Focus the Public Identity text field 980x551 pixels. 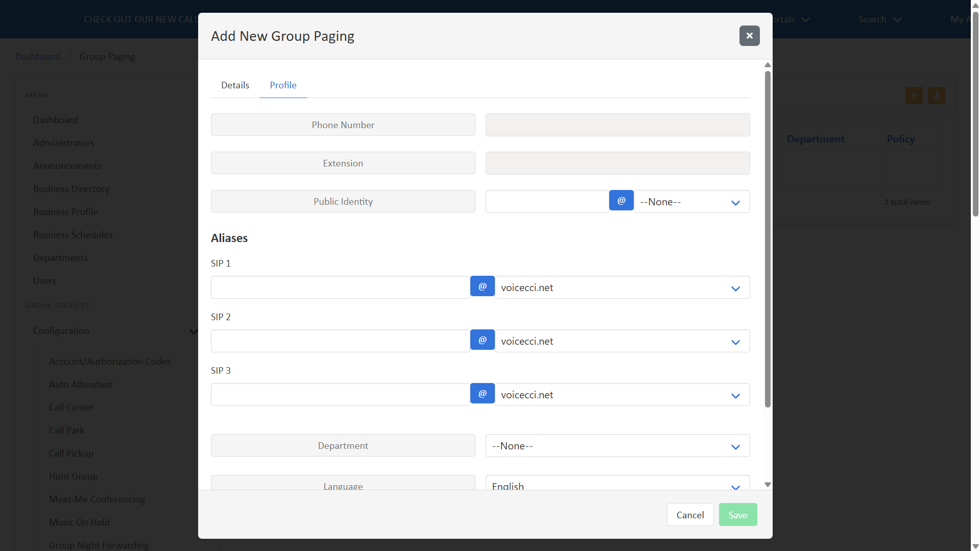coord(547,202)
